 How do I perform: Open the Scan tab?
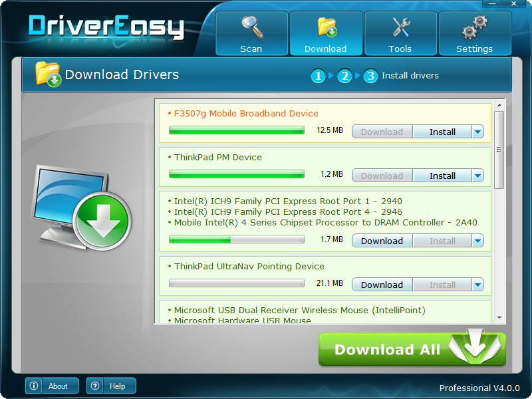tap(251, 33)
